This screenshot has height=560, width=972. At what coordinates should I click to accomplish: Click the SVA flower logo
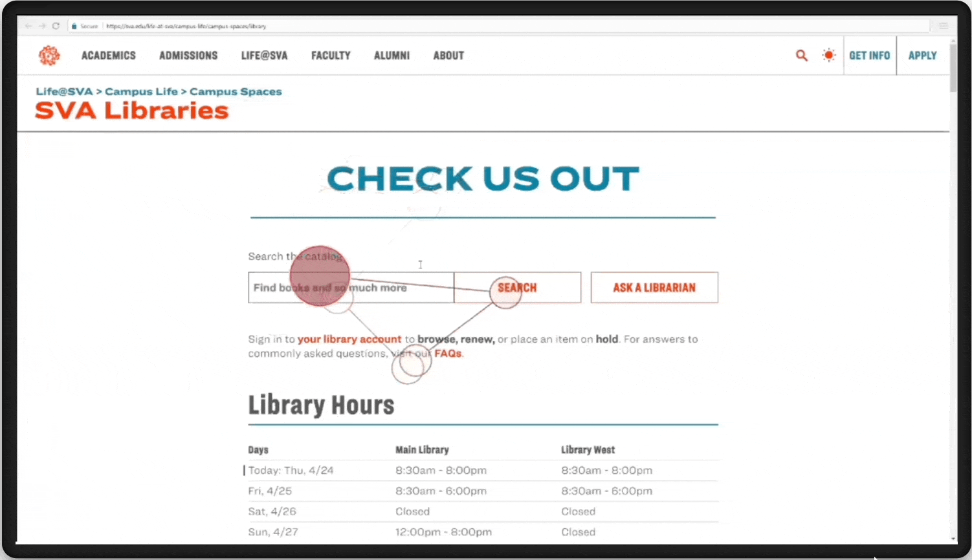[x=49, y=56]
